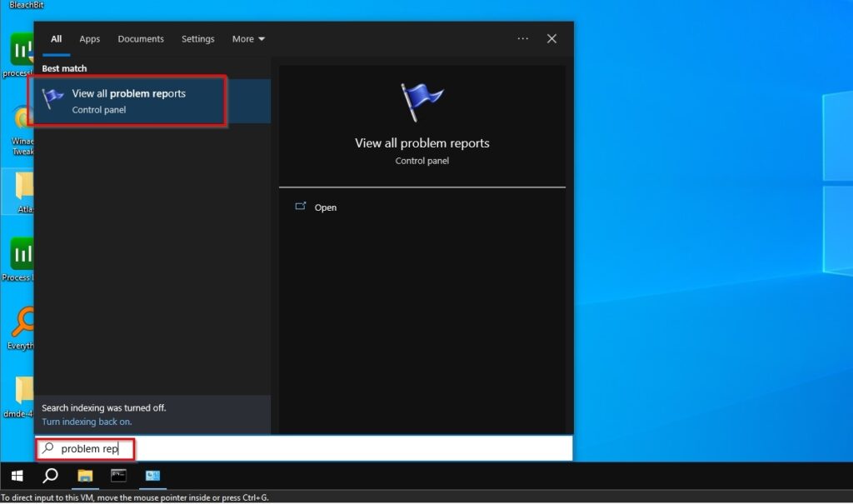This screenshot has height=504, width=853.
Task: Click the Turn indexing back on link
Action: point(87,422)
